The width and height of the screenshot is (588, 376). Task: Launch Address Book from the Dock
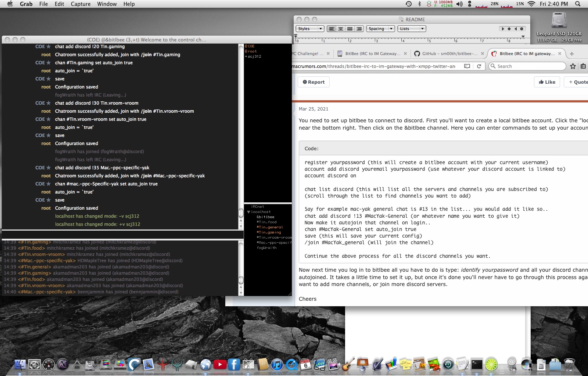tap(263, 364)
